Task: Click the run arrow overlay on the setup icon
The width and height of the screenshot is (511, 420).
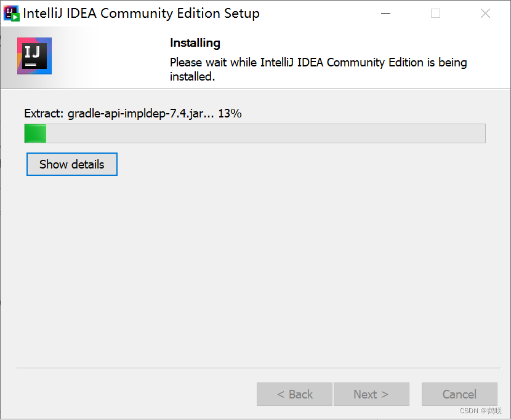Action: pos(15,17)
